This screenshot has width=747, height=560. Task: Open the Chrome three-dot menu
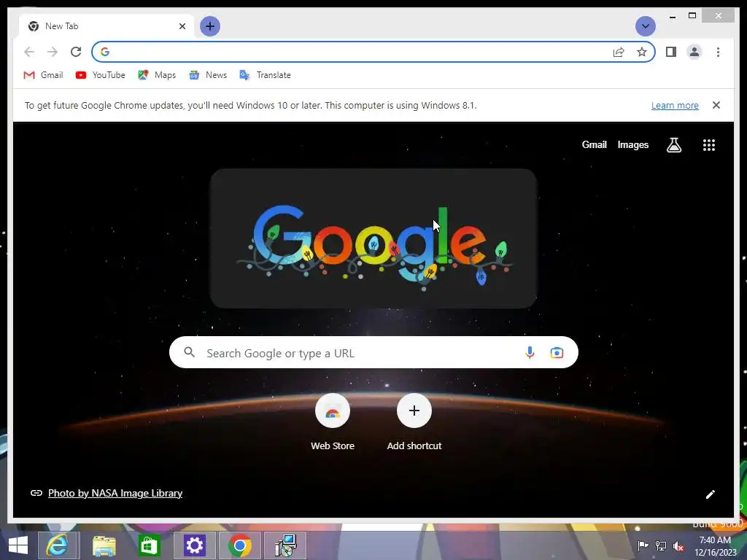(x=718, y=52)
